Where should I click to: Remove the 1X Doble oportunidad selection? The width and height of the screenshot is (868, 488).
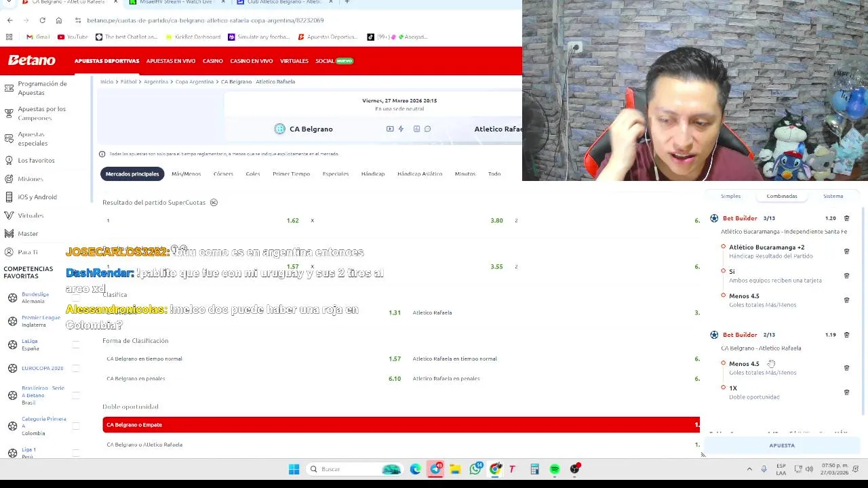(x=846, y=392)
